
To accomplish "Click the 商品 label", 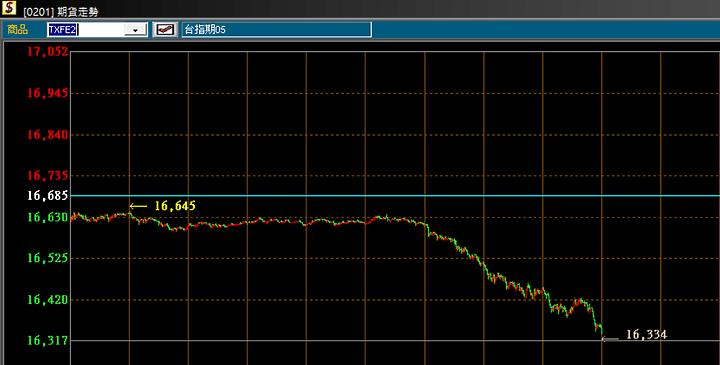I will (17, 30).
